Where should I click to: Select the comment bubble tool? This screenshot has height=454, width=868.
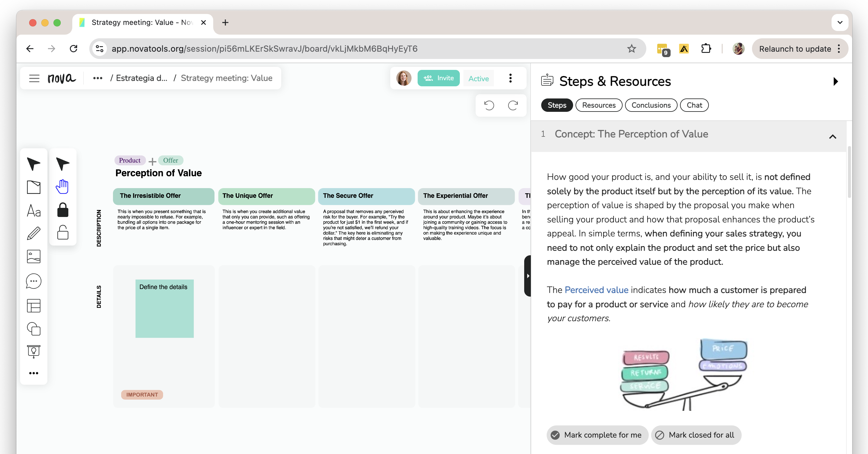click(x=33, y=281)
